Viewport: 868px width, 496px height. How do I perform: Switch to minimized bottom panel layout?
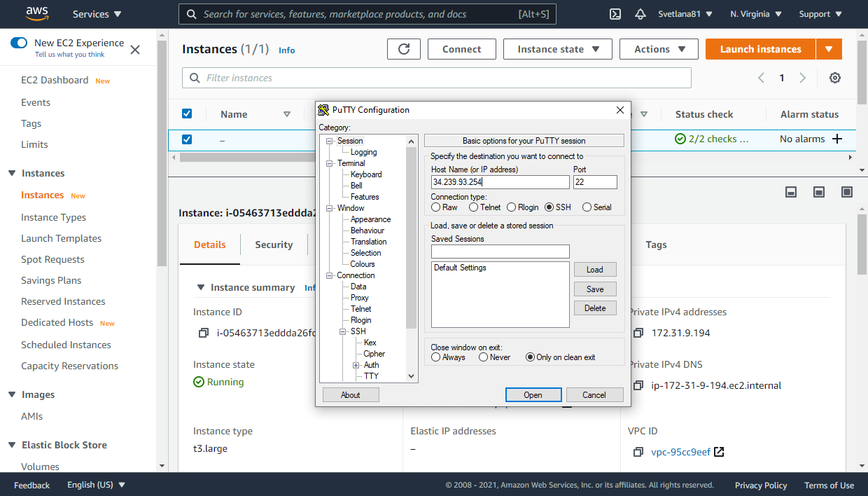[791, 192]
